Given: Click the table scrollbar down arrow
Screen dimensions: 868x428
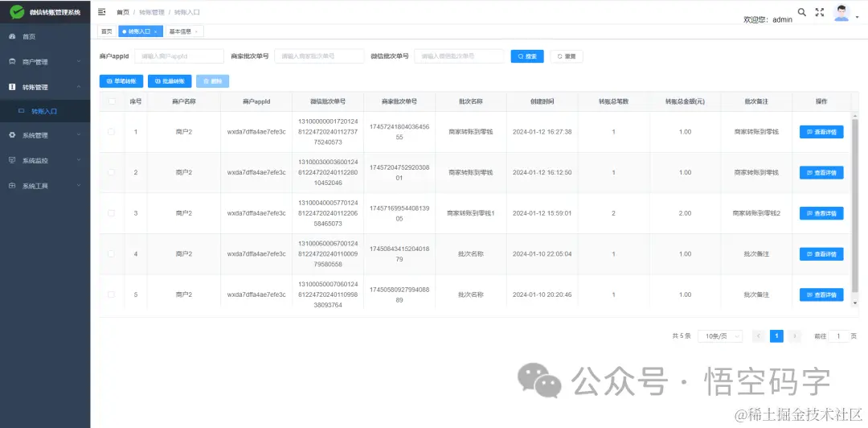Looking at the screenshot, I should [x=854, y=302].
